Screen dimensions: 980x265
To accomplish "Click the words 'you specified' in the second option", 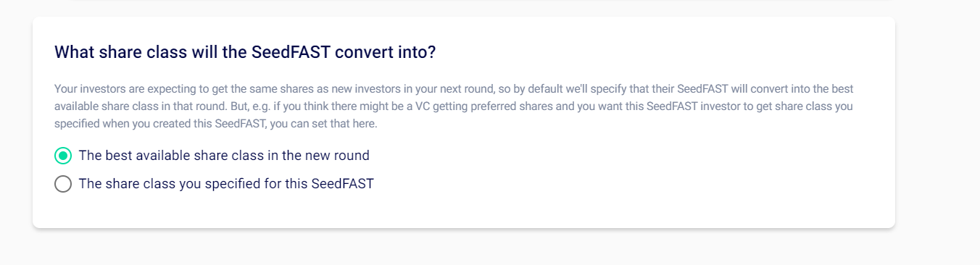I will click(x=214, y=184).
